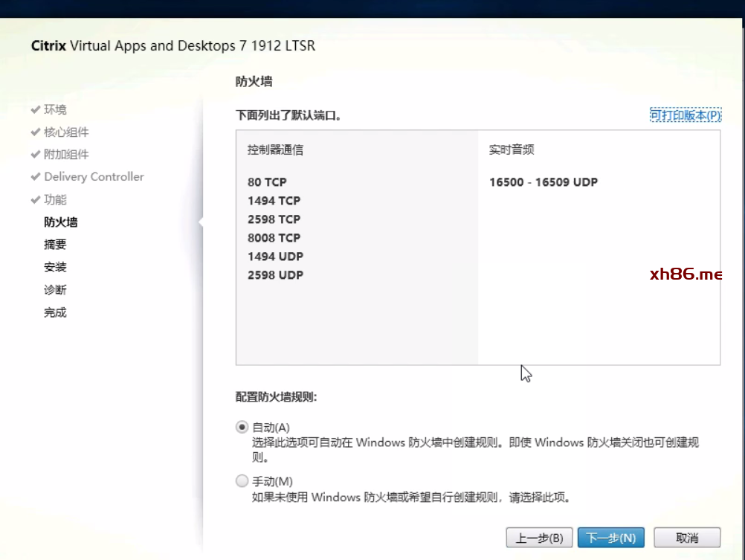This screenshot has height=560, width=745.
Task: Go to the 摘要 step in the sidebar
Action: 55,245
